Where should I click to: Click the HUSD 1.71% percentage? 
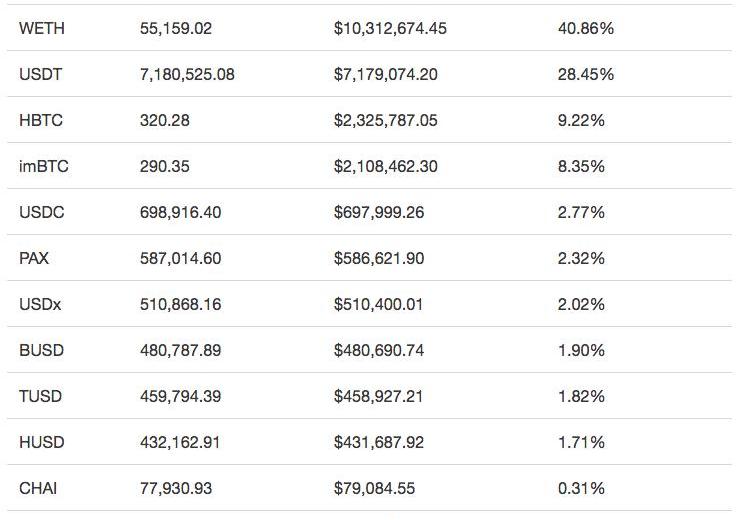pos(581,443)
